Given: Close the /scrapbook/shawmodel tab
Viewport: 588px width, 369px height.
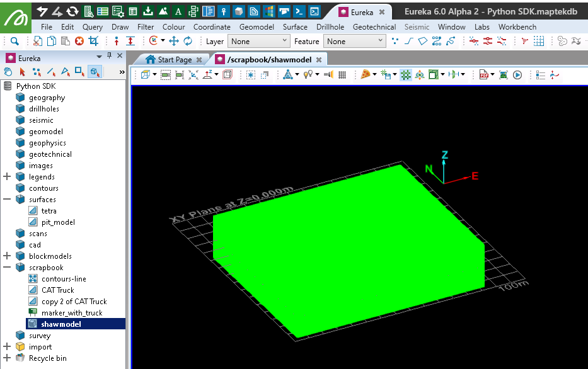Looking at the screenshot, I should (319, 60).
